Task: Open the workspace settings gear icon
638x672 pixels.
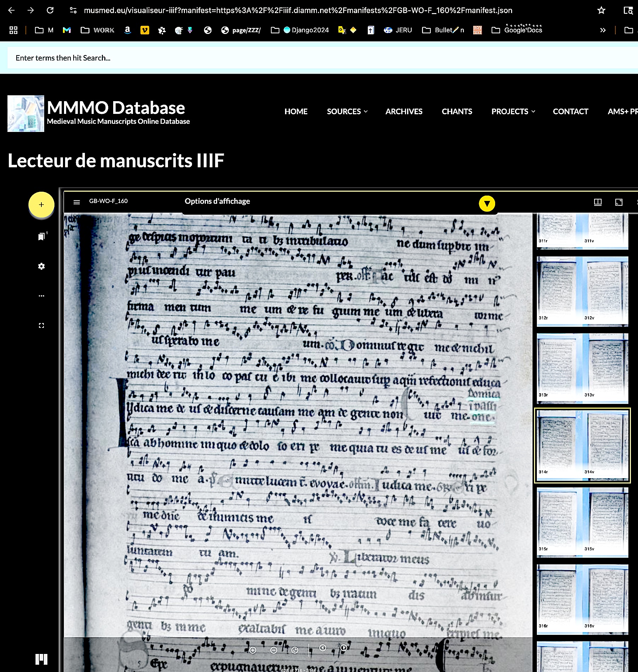Action: pyautogui.click(x=41, y=266)
